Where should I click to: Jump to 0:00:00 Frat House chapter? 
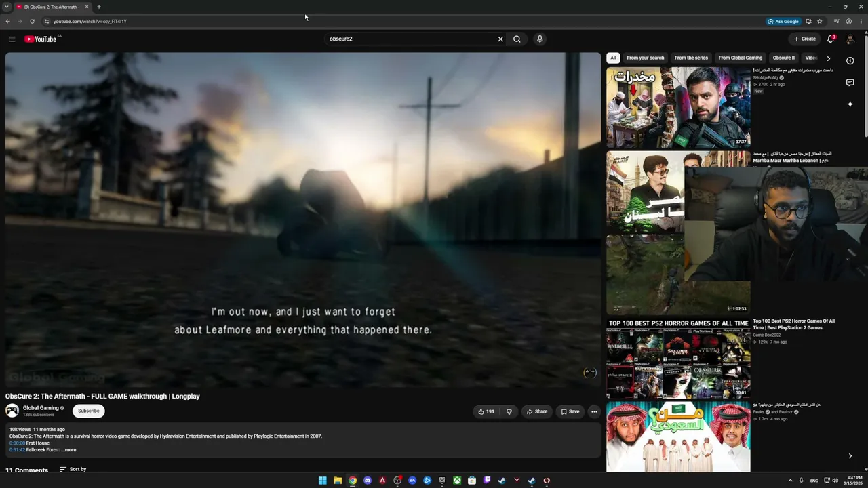(17, 443)
